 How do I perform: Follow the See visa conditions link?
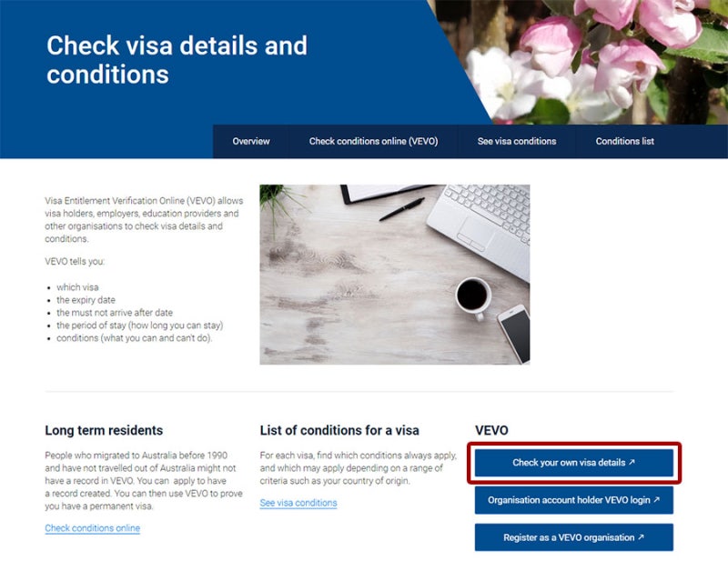click(298, 503)
